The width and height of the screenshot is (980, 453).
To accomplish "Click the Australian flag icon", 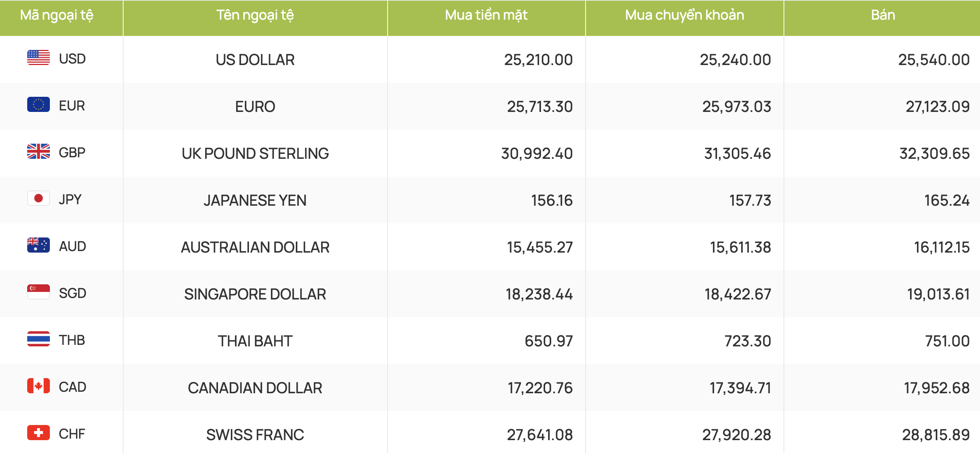I will click(x=39, y=245).
